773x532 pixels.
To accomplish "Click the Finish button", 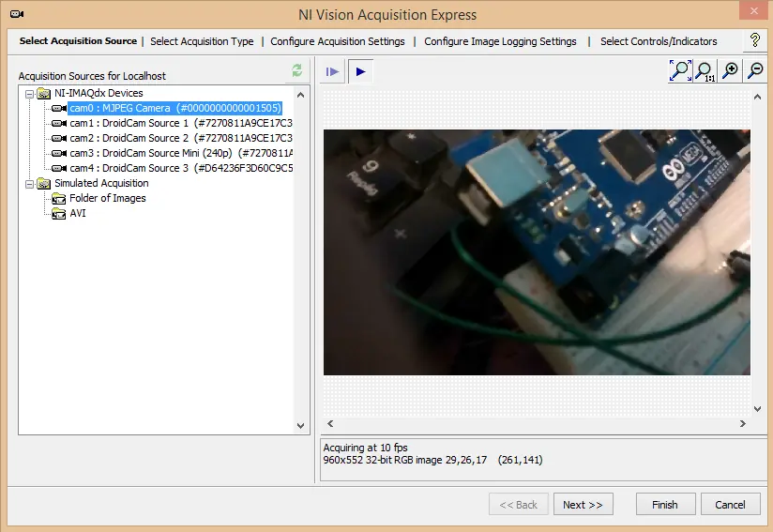I will point(665,505).
